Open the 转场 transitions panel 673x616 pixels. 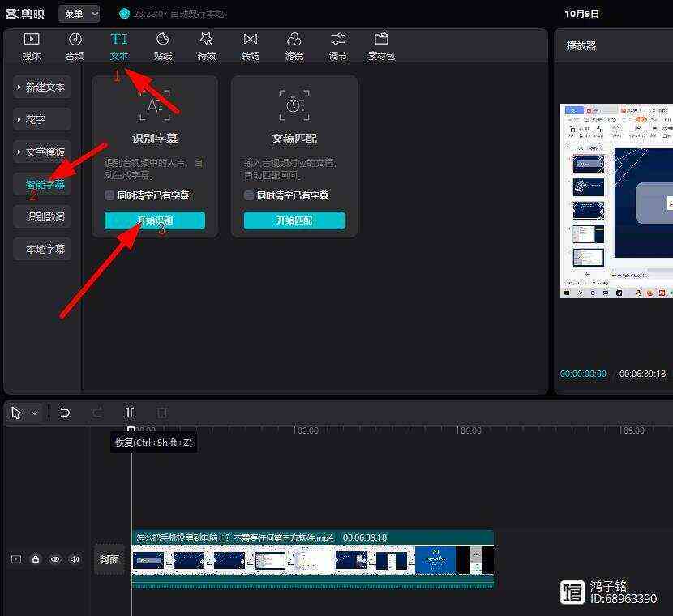coord(251,46)
